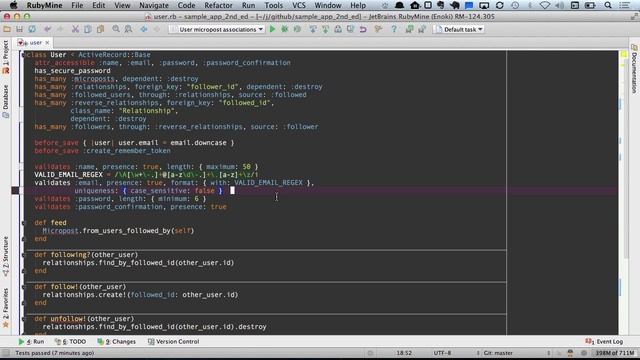Click the yellow inspection indicator atop scrollbar
Viewport: 640px width, 360px height.
click(x=624, y=54)
